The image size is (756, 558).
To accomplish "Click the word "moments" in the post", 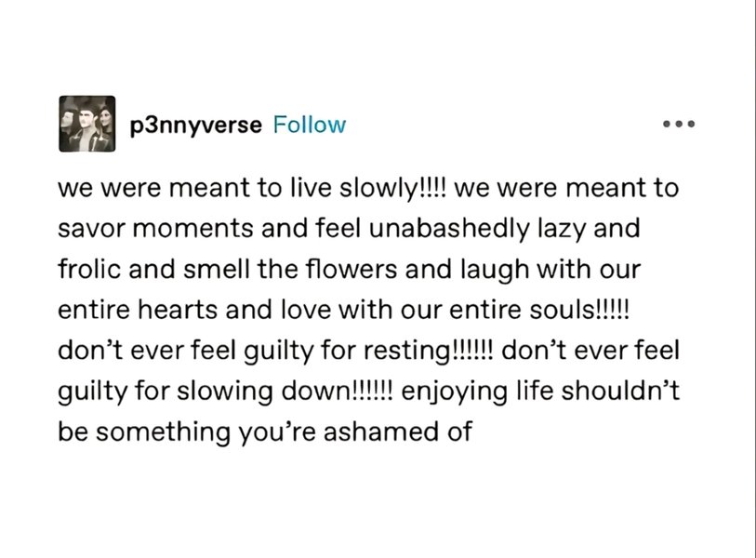I will (x=196, y=229).
